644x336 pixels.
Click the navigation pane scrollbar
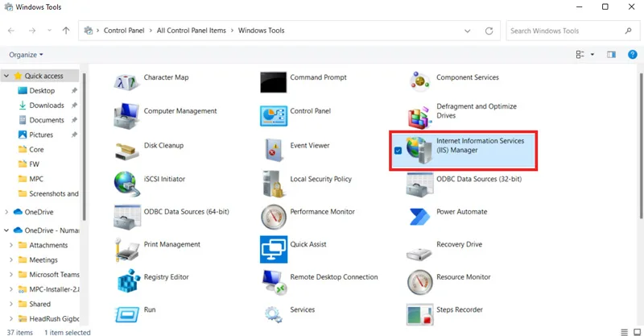coord(85,147)
